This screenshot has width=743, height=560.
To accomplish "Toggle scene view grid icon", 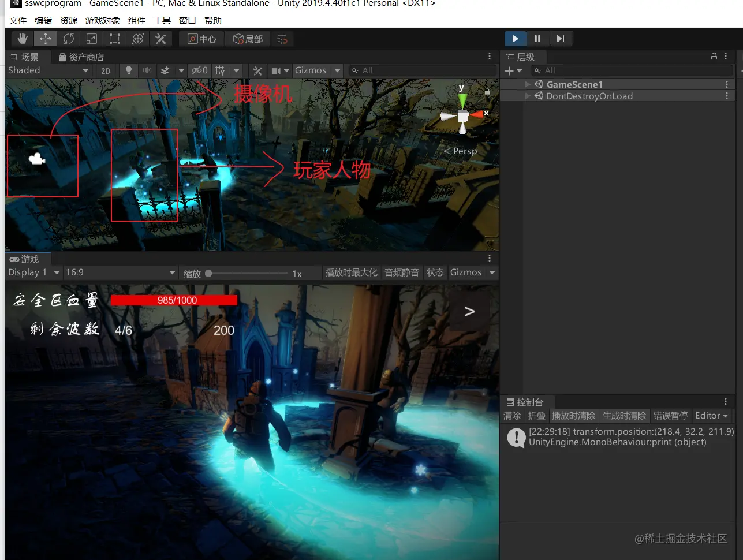I will 220,70.
